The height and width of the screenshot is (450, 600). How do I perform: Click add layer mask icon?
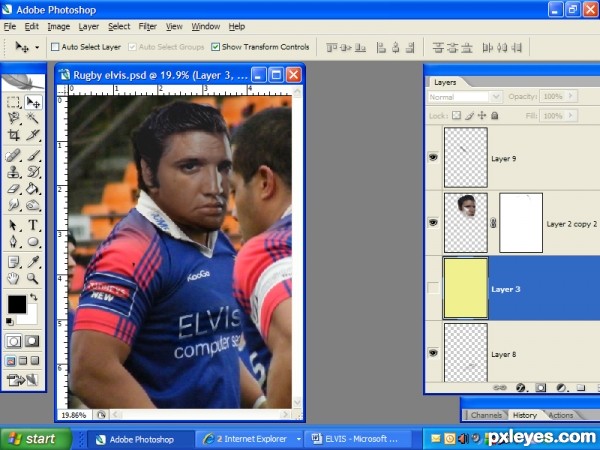[540, 388]
